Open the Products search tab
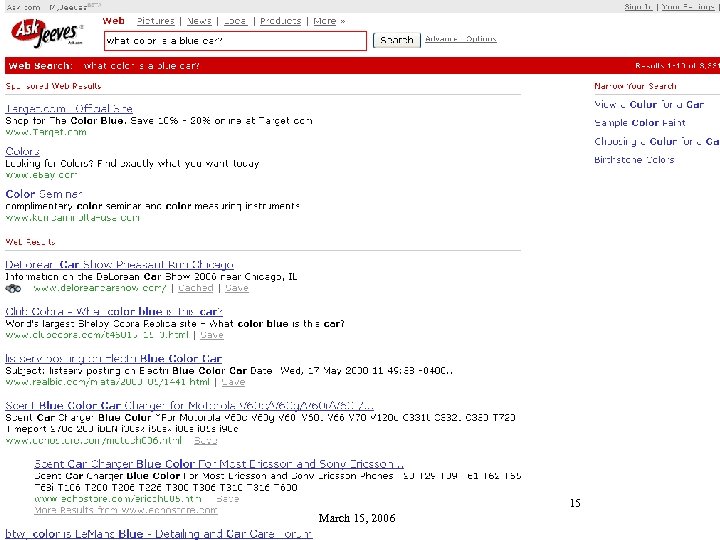The height and width of the screenshot is (540, 720). [x=281, y=21]
